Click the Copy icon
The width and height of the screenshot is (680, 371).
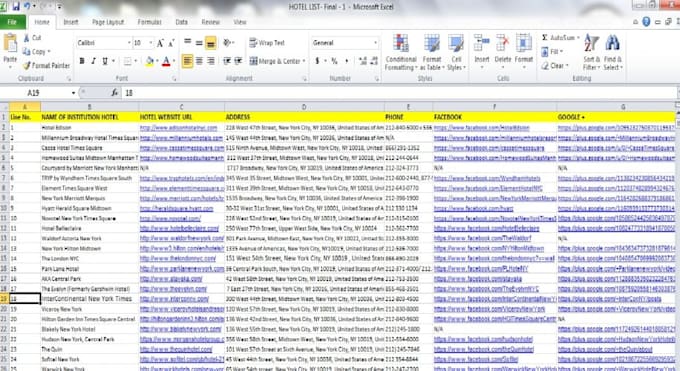click(26, 52)
